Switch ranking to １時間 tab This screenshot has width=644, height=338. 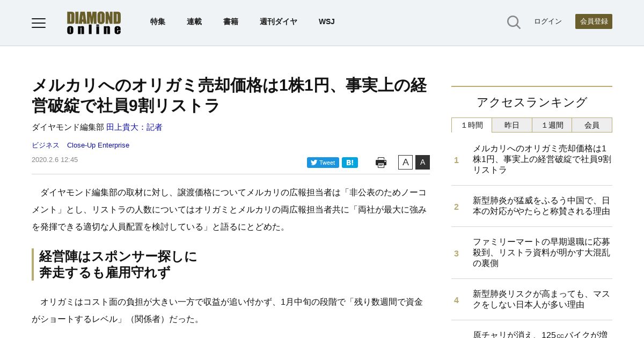click(472, 125)
